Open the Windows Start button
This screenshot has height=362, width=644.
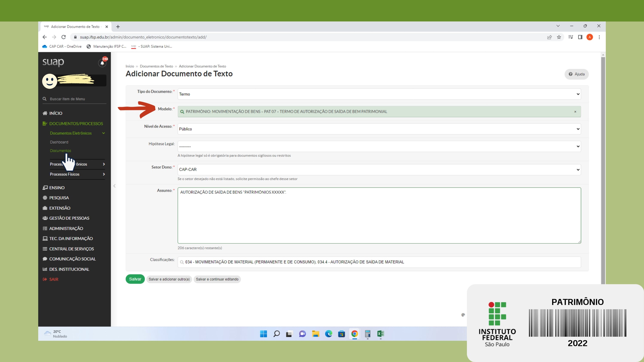(263, 334)
